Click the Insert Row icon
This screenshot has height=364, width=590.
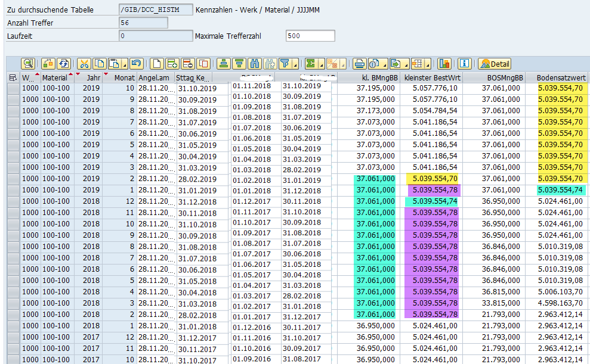pos(172,64)
